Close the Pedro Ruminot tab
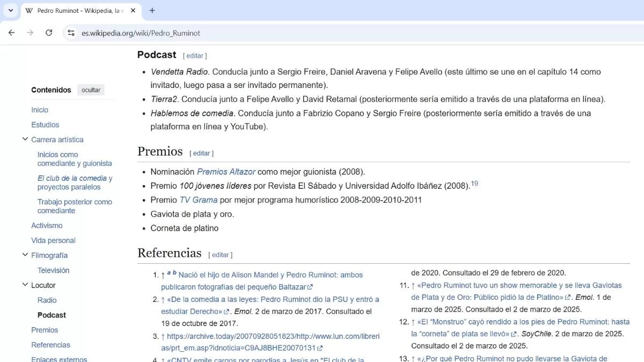 coord(133,10)
